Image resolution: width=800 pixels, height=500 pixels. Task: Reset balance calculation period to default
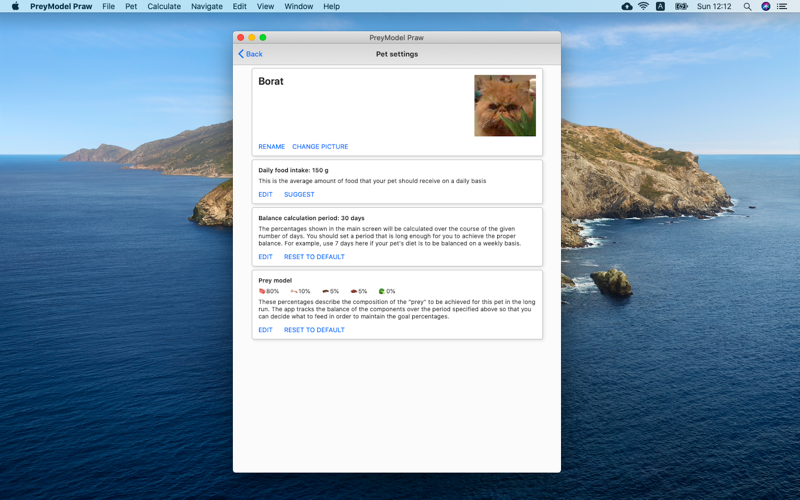[314, 257]
